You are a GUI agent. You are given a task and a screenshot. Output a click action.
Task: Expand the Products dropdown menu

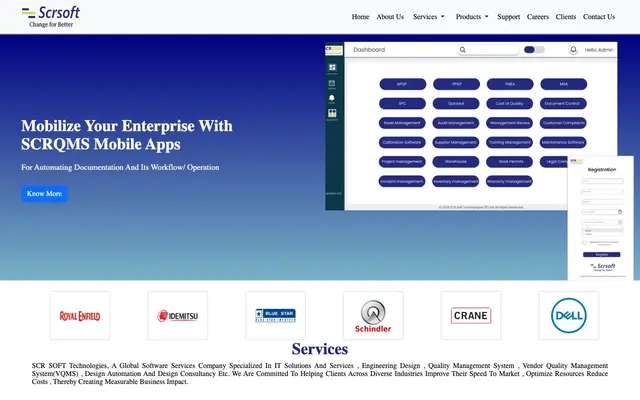[471, 17]
